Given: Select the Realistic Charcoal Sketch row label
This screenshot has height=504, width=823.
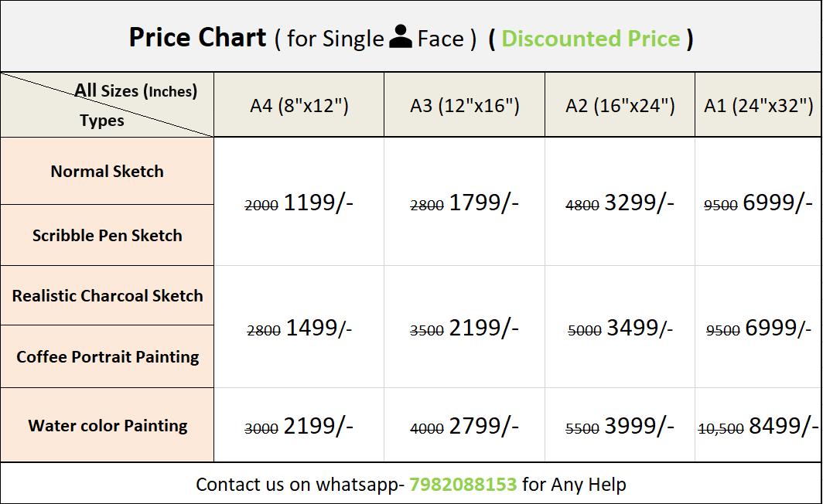Looking at the screenshot, I should coord(107,296).
